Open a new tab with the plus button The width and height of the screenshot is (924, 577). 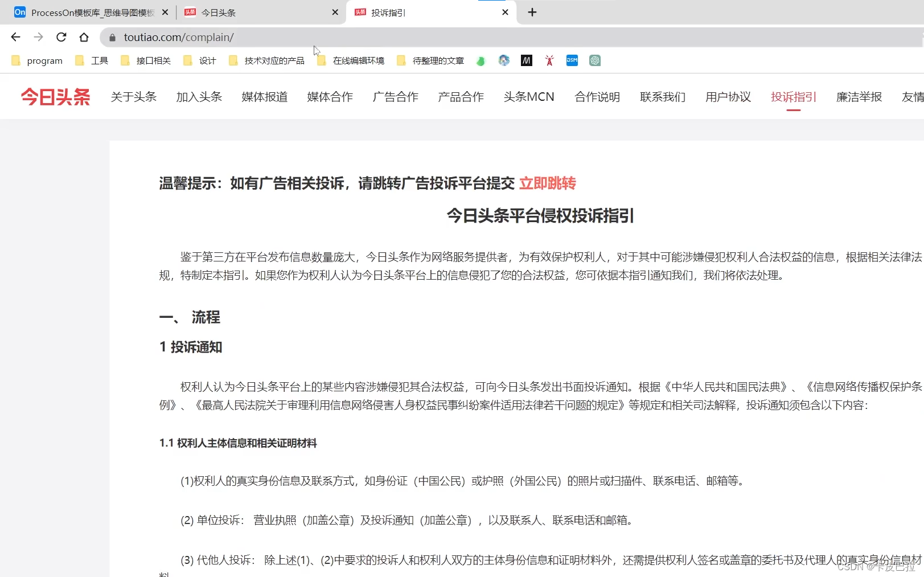pyautogui.click(x=532, y=12)
